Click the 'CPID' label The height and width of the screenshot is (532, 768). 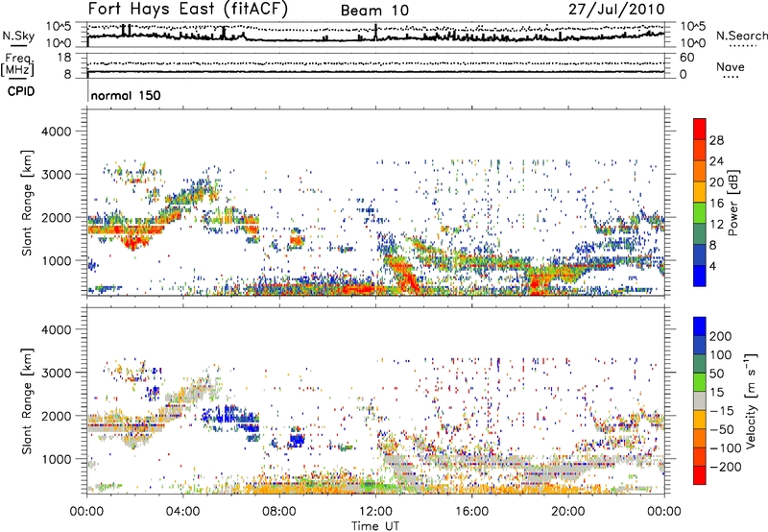click(x=21, y=91)
